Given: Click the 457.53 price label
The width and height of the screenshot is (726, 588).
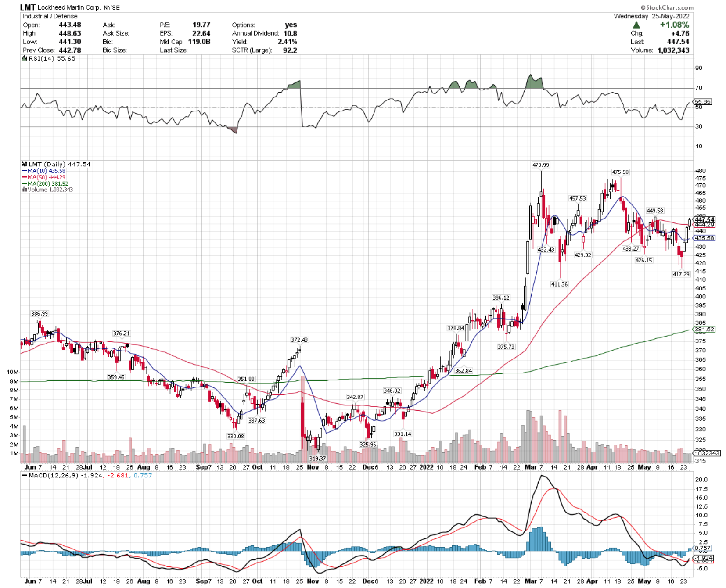Looking at the screenshot, I should [x=577, y=198].
